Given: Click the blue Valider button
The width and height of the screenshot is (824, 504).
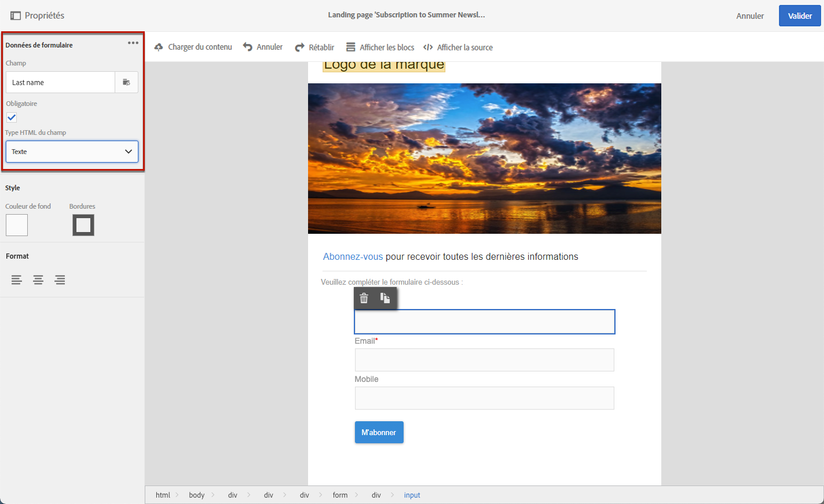Looking at the screenshot, I should [x=800, y=16].
